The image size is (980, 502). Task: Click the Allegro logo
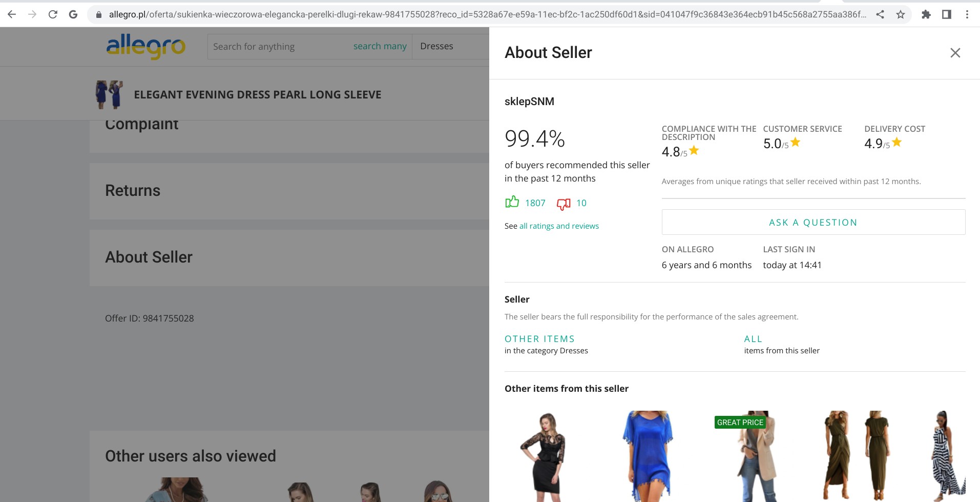click(146, 46)
